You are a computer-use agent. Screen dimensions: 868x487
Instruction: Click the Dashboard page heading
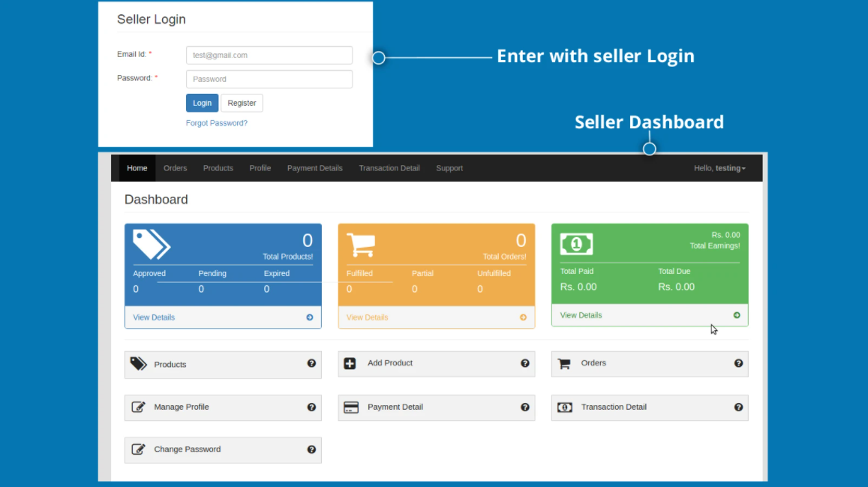point(156,200)
